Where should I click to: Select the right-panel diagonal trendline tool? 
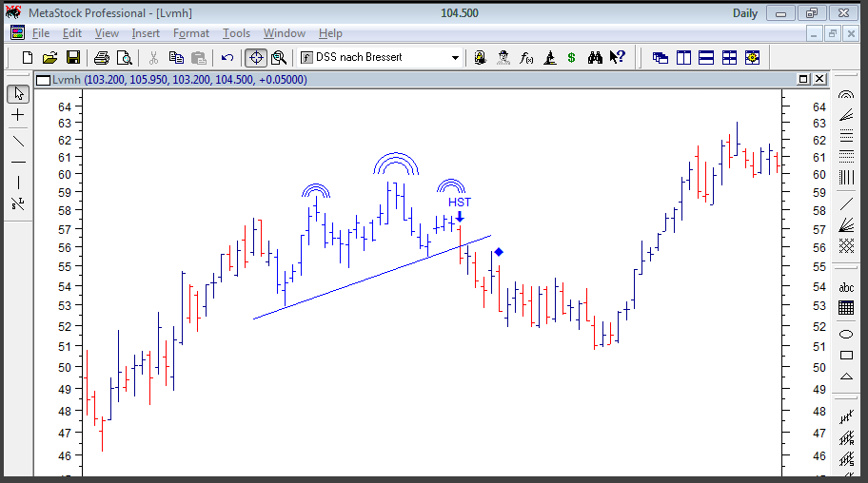click(x=846, y=204)
